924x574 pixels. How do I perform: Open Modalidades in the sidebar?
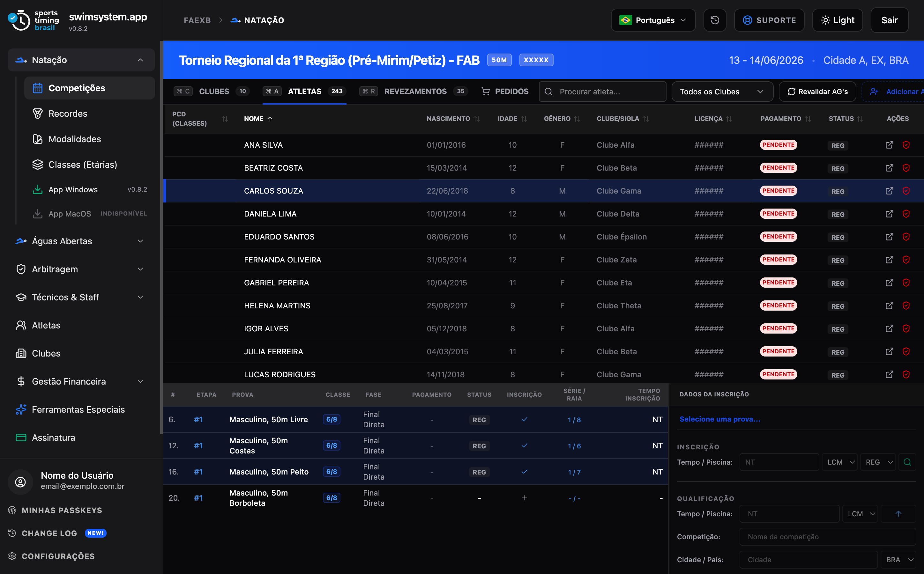click(x=90, y=139)
